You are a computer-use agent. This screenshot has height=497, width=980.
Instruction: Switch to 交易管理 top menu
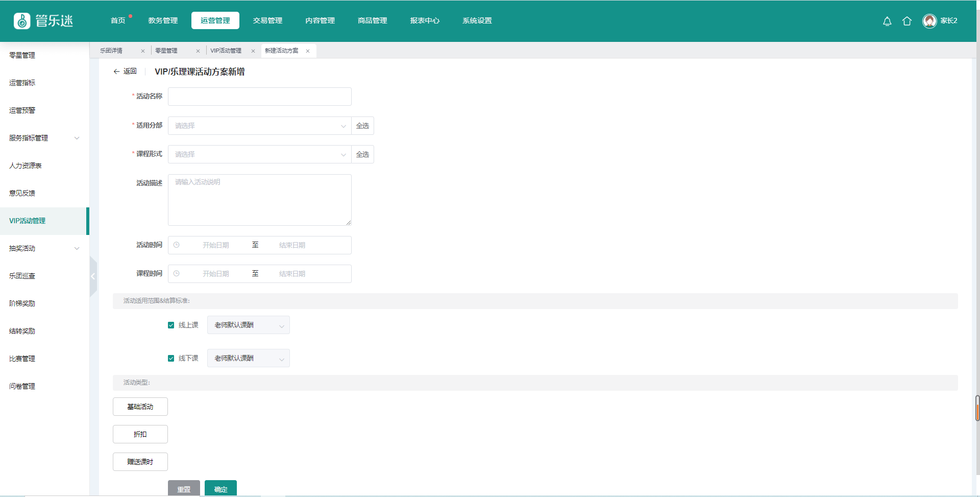[267, 21]
